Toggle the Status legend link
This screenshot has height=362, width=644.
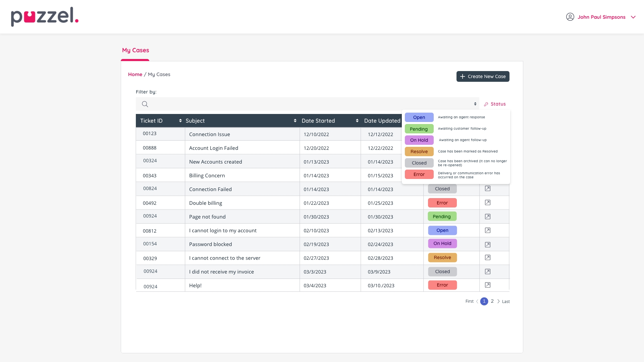(x=498, y=104)
